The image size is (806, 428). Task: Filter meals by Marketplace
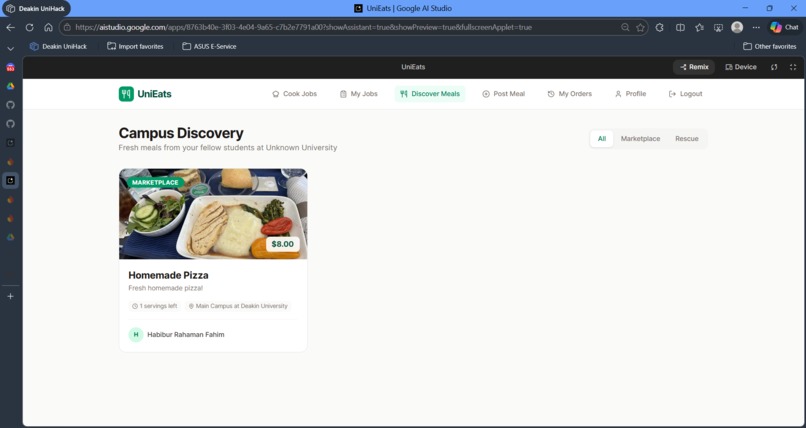coord(640,139)
